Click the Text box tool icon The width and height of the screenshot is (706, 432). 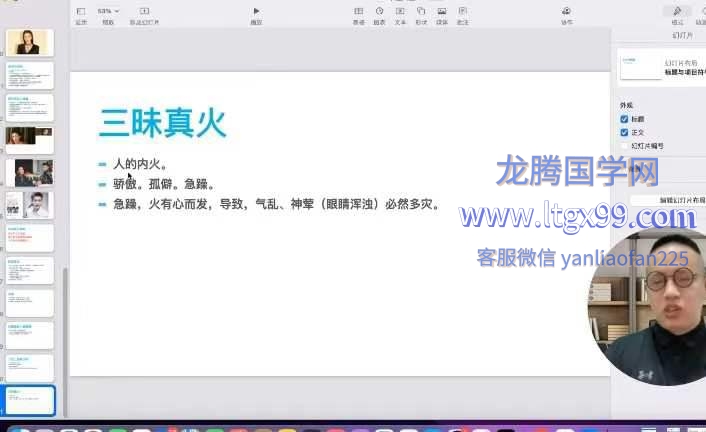pos(400,12)
